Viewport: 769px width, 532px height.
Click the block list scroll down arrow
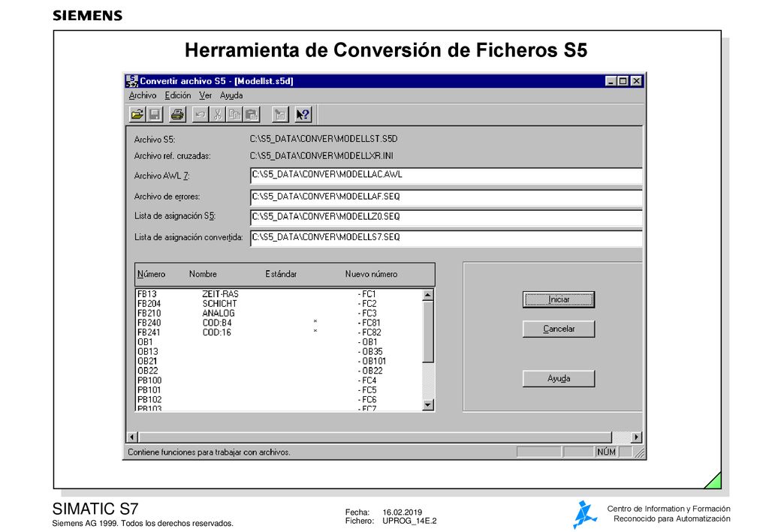427,404
